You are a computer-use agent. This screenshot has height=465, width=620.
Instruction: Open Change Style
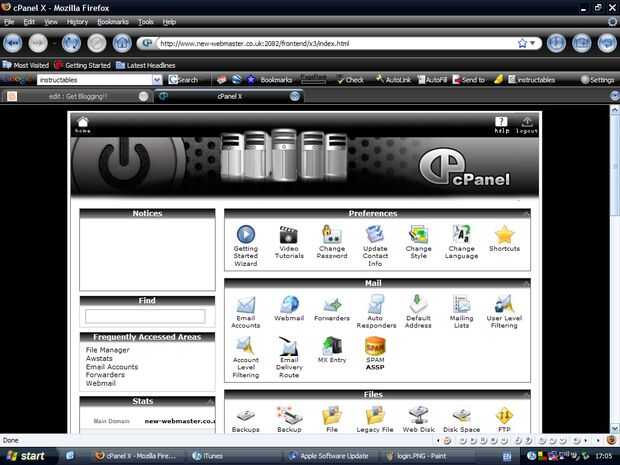(x=418, y=234)
